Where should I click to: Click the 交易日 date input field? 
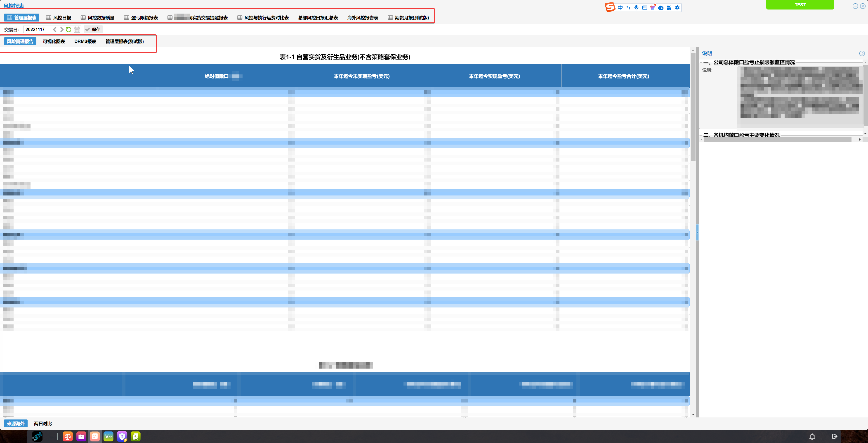pyautogui.click(x=37, y=29)
